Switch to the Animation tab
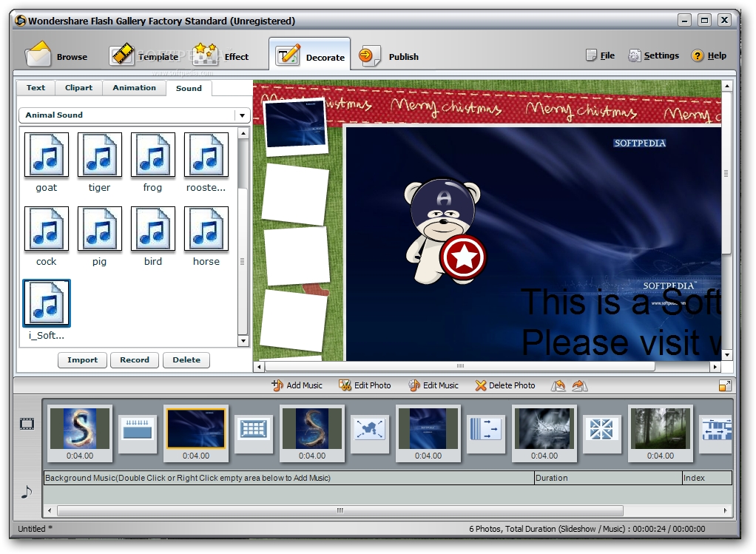The height and width of the screenshot is (554, 756). coord(134,88)
